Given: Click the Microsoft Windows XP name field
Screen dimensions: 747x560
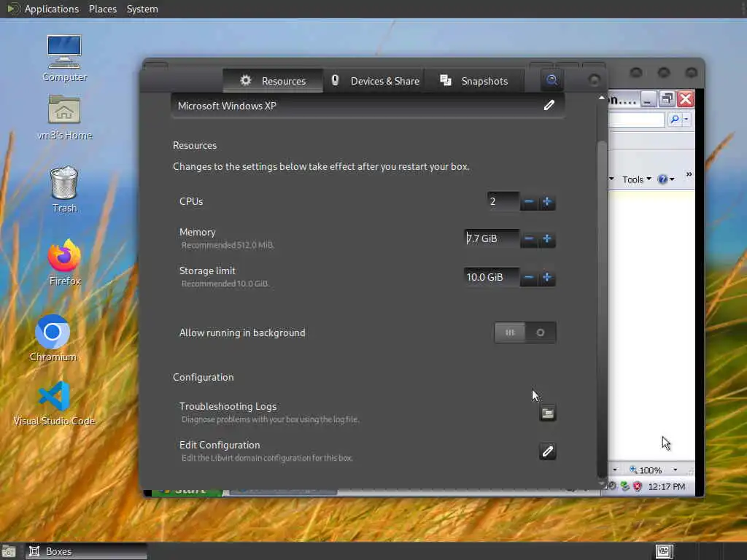Looking at the screenshot, I should click(x=368, y=106).
